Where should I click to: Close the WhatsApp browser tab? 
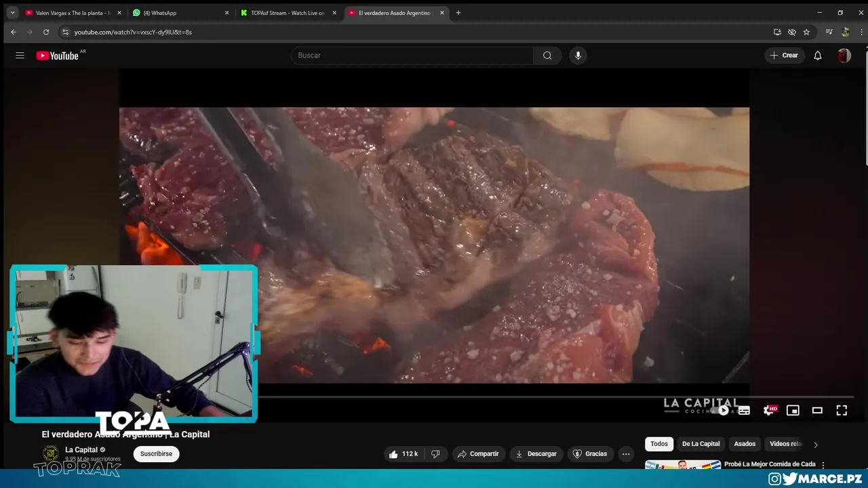226,13
